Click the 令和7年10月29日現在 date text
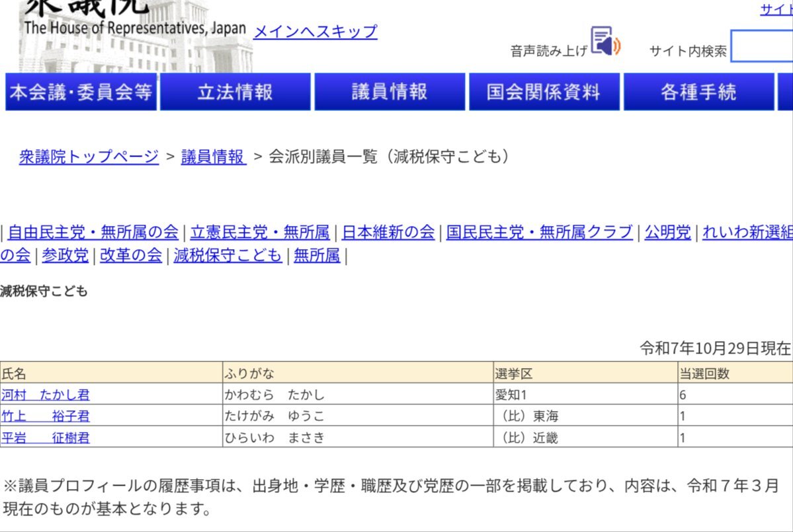The height and width of the screenshot is (532, 793). pyautogui.click(x=715, y=348)
